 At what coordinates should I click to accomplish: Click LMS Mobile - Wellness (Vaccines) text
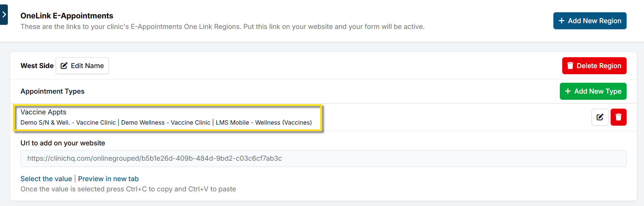click(x=264, y=123)
